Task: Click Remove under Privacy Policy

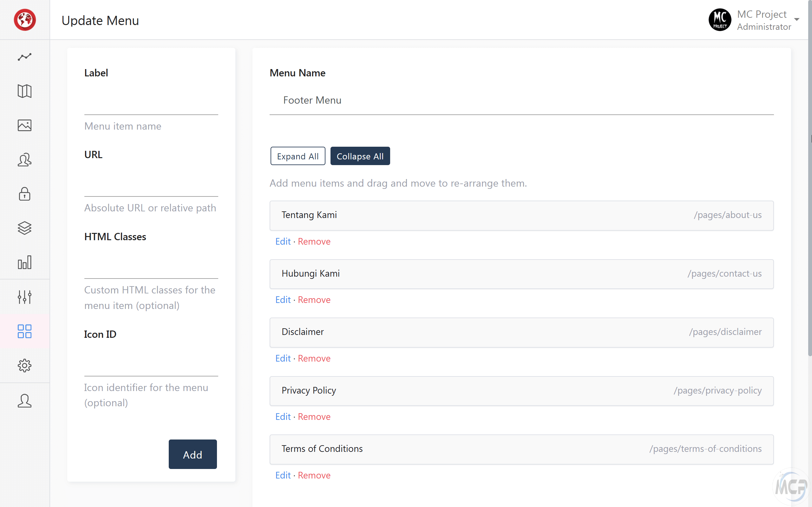Action: [314, 417]
